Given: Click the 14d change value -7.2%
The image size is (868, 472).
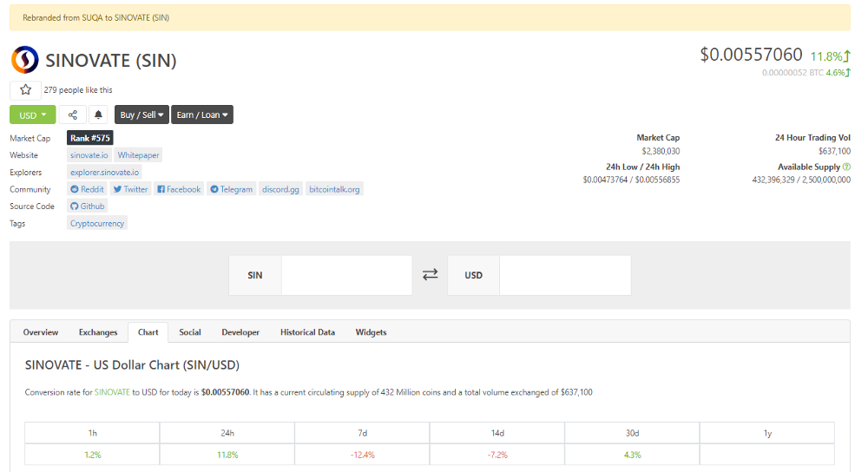Looking at the screenshot, I should (x=497, y=455).
